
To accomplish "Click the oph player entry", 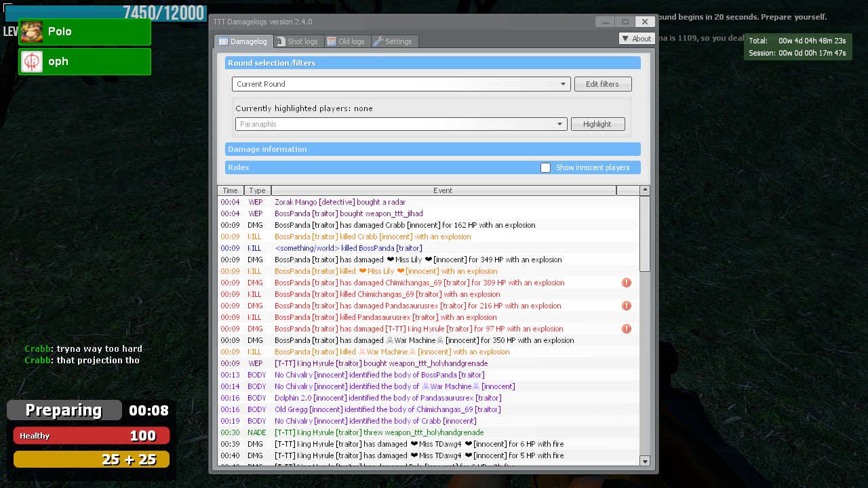I will click(x=85, y=62).
